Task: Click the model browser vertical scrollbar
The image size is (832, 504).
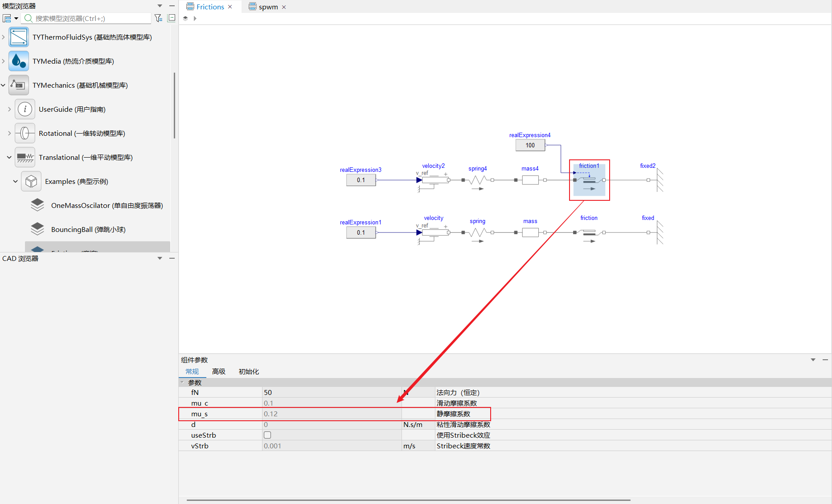Action: click(174, 105)
